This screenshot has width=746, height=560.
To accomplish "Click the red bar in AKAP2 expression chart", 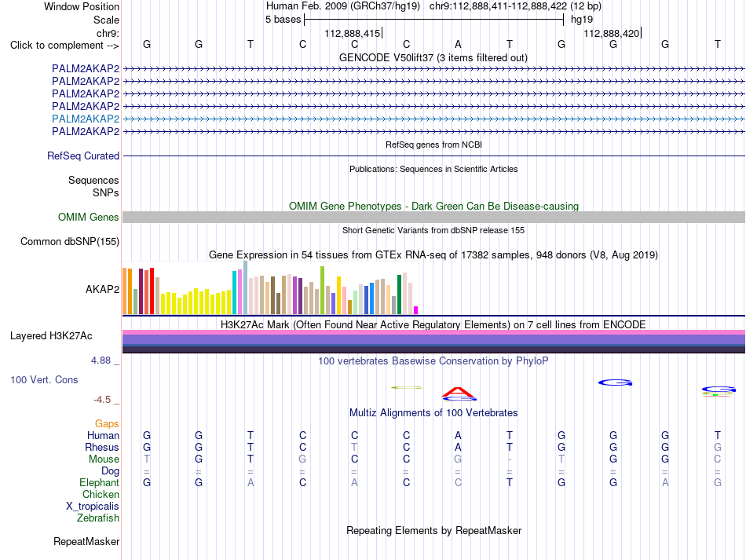I will (x=152, y=291).
